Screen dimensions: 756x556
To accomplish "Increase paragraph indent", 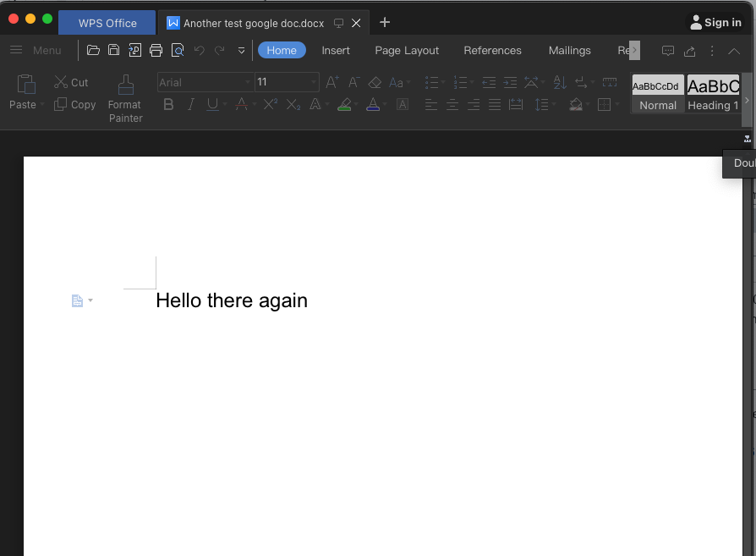I will [510, 83].
